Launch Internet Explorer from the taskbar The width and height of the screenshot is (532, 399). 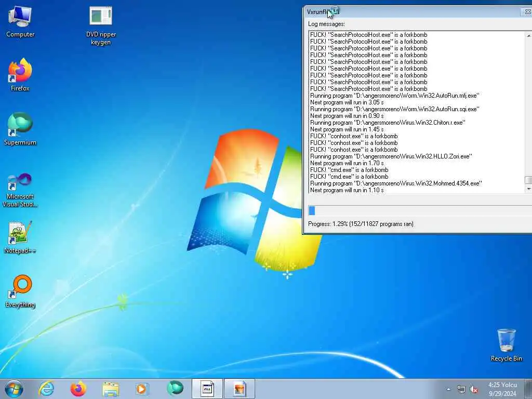click(x=46, y=389)
